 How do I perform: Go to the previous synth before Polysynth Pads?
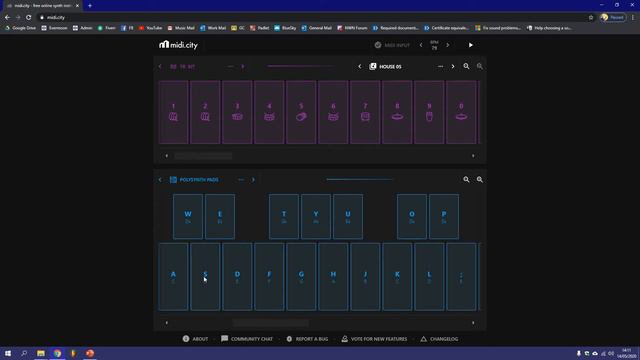pos(160,180)
